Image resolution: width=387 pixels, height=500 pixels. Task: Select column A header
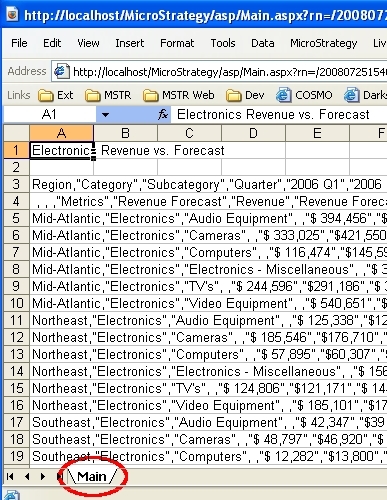pyautogui.click(x=61, y=133)
